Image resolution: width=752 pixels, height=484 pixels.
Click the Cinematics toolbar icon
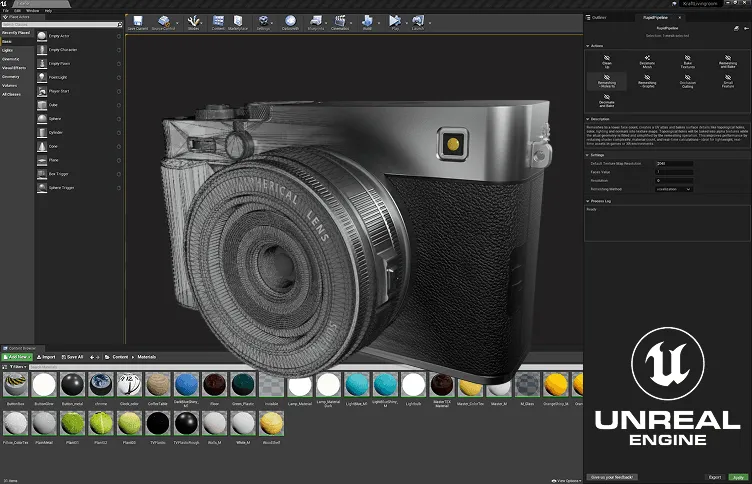(341, 21)
